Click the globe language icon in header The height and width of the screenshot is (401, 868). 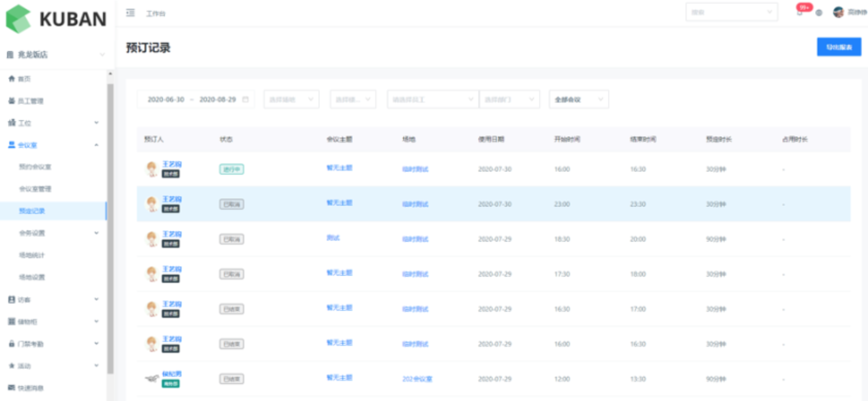click(819, 13)
